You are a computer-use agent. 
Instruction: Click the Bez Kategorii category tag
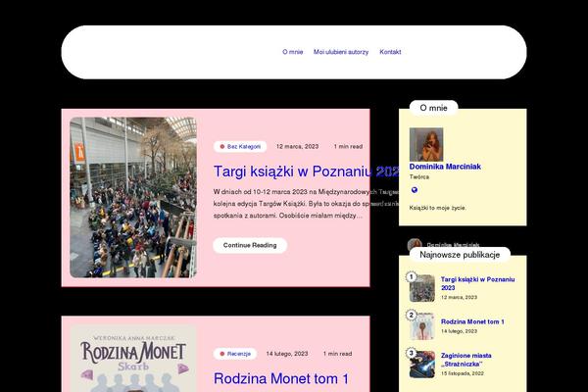[x=240, y=147]
